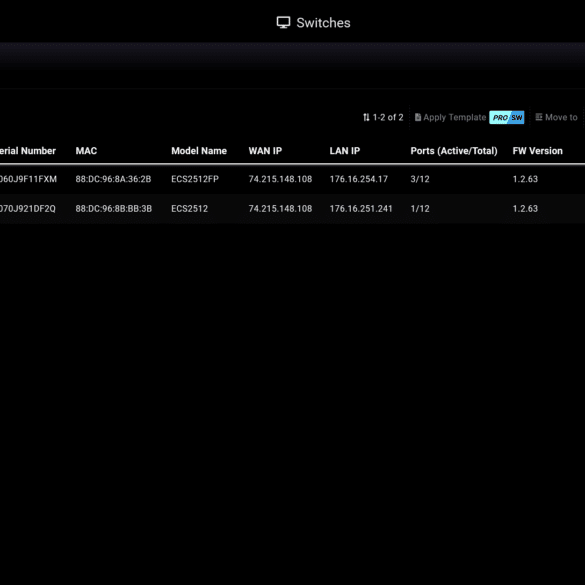Select serial number ending 60J9F11FXM
This screenshot has width=585, height=585.
(28, 179)
